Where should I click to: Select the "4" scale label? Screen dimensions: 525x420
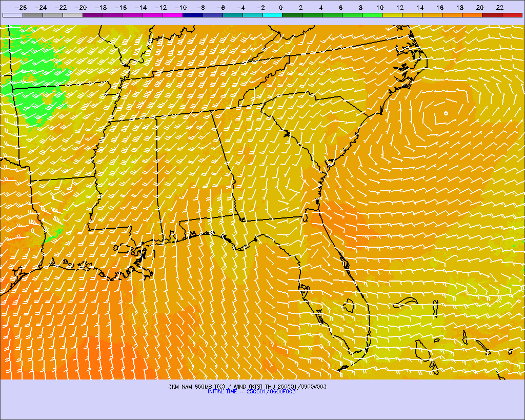pyautogui.click(x=320, y=8)
